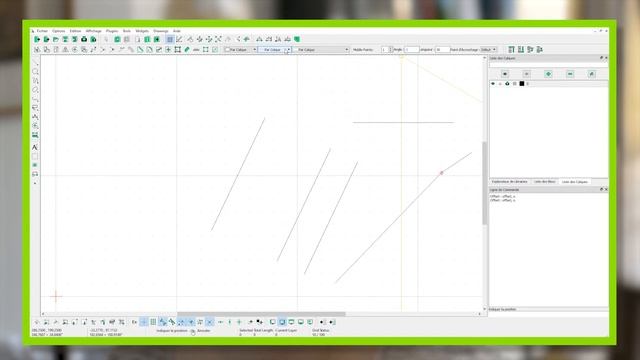Toggle Exclusive Snap Mode (Ex)

coord(134,322)
